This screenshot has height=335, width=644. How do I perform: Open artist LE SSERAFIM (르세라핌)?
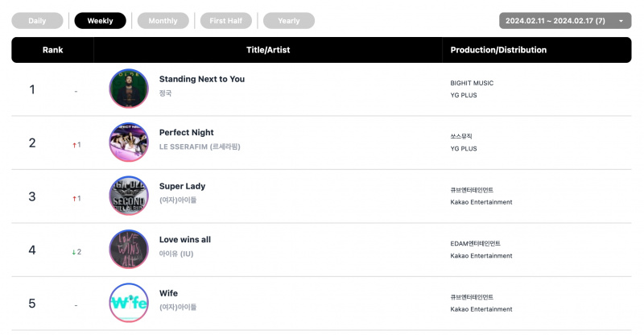pyautogui.click(x=200, y=147)
